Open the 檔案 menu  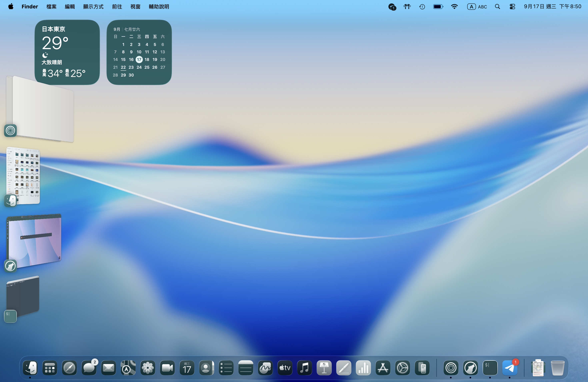tap(51, 7)
